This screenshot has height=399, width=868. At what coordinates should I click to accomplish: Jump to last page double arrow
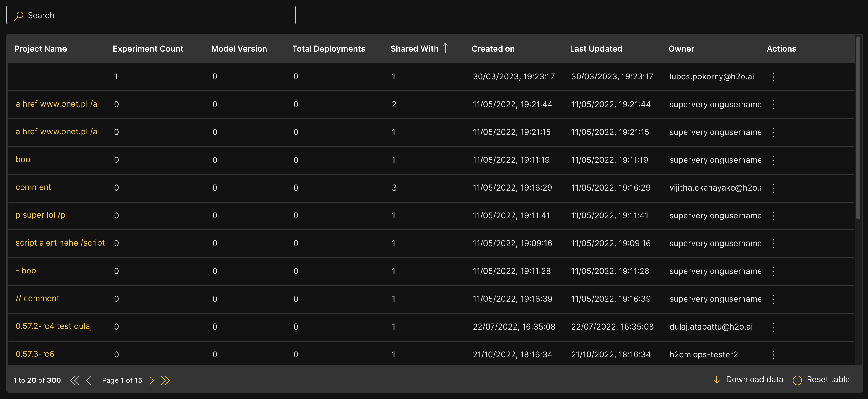tap(165, 380)
